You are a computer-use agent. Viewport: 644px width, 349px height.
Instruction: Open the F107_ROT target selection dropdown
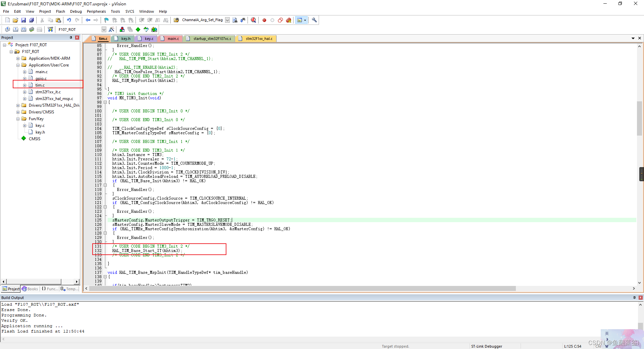point(104,30)
